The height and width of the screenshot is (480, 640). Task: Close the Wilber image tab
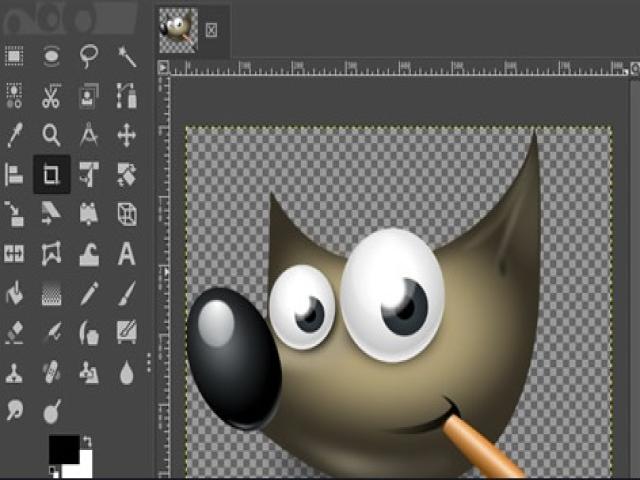211,30
